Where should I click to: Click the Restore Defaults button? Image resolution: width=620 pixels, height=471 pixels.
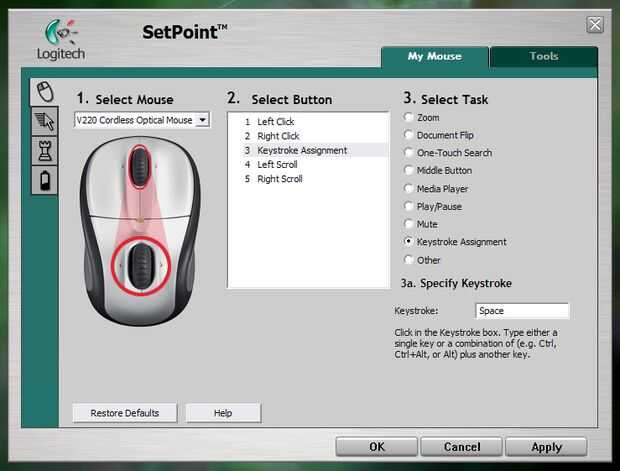click(x=125, y=413)
